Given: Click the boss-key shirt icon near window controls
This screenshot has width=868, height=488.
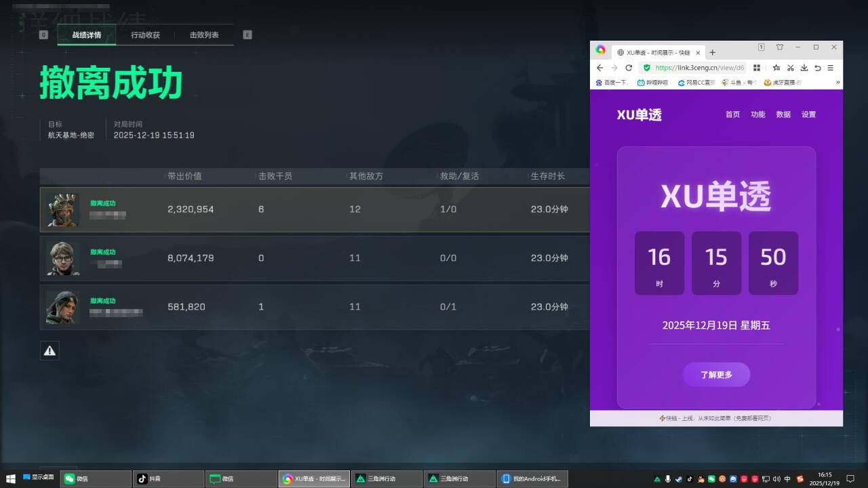Looking at the screenshot, I should tap(780, 47).
